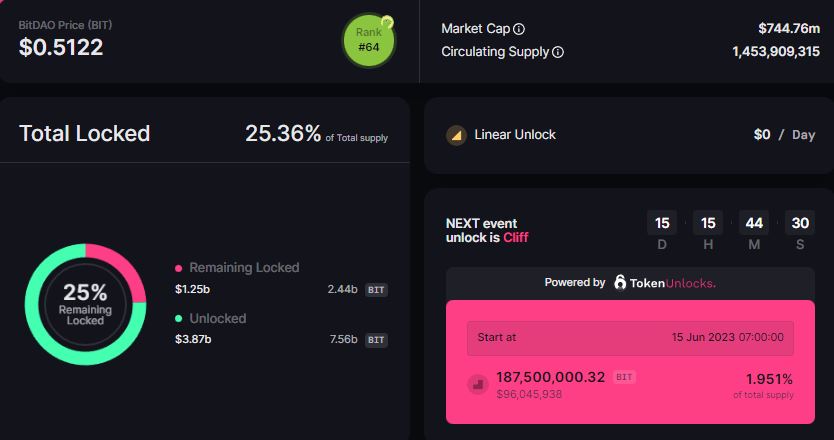This screenshot has height=440, width=834.
Task: Click the 25% Remaining Locked chart center
Action: [x=85, y=304]
